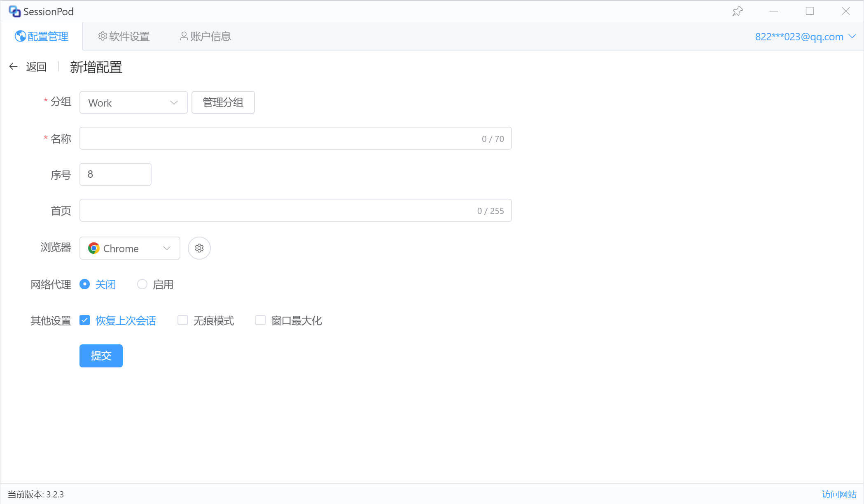Click the person icon beside 账户信息
The image size is (864, 504).
pos(183,36)
